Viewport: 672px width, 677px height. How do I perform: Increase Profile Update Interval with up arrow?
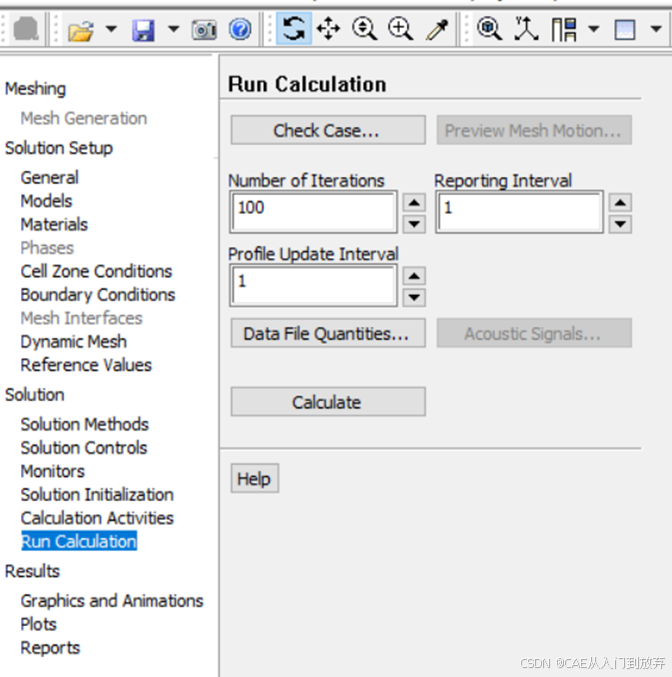coord(414,276)
